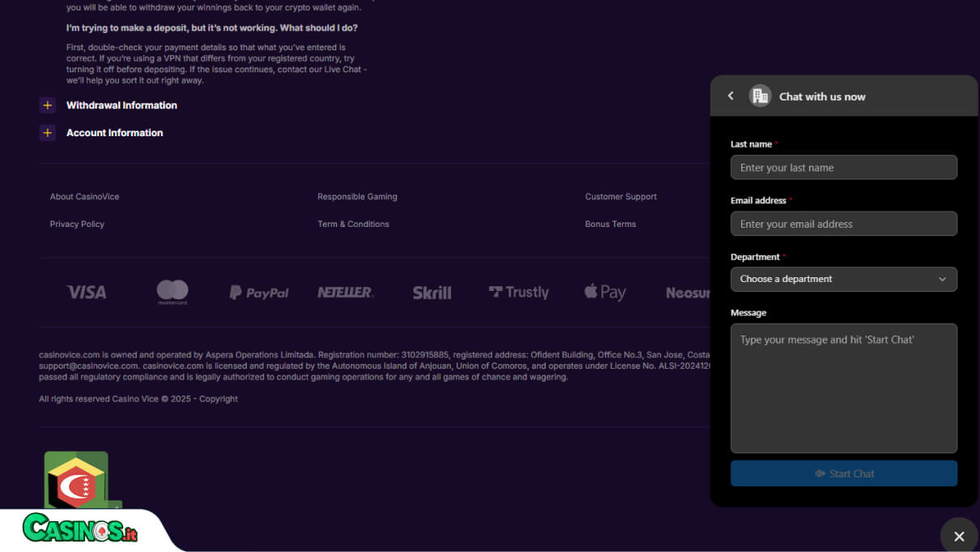
Task: Click into the Message text area
Action: coord(844,388)
